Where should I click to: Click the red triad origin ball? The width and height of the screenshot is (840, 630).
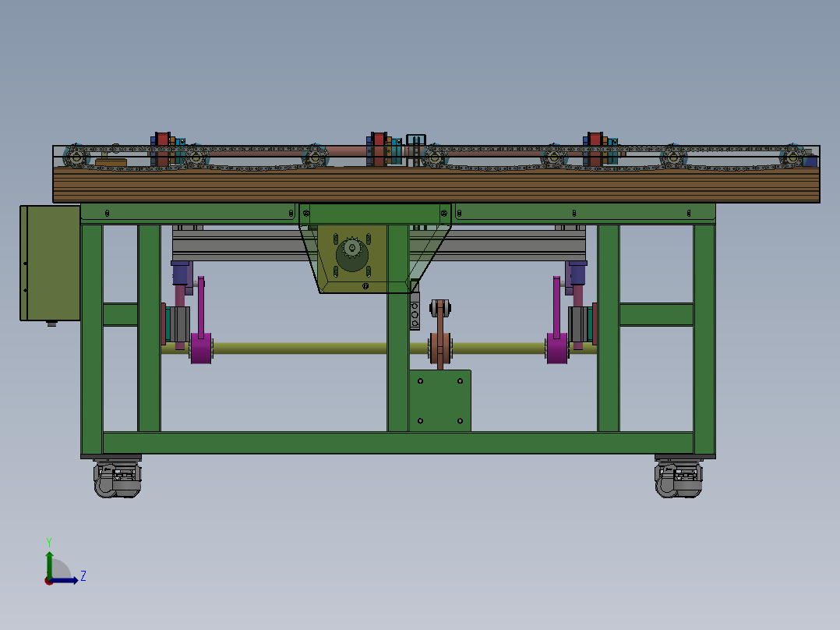(49, 581)
